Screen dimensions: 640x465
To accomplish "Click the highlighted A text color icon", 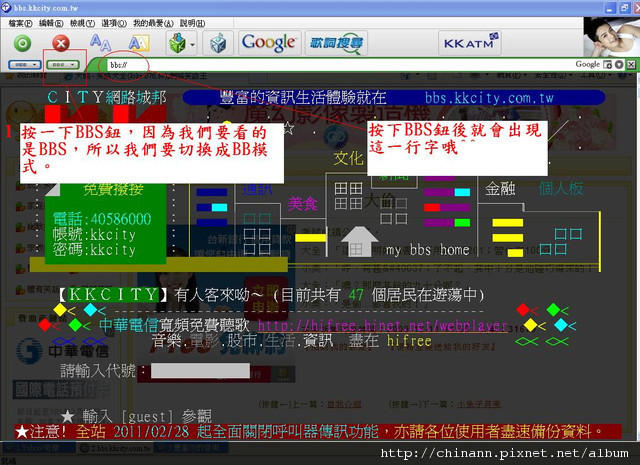I will [139, 43].
